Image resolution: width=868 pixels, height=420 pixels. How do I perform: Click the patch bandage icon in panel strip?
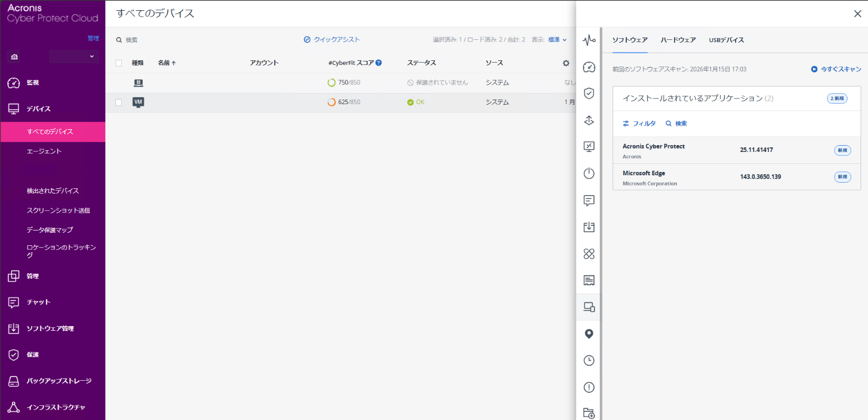[x=589, y=254]
